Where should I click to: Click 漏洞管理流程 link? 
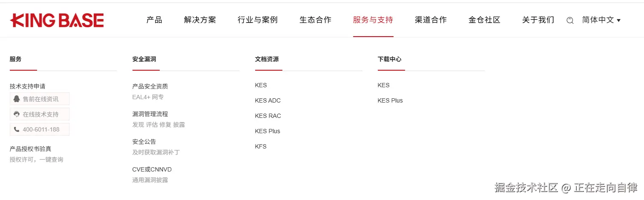coord(150,114)
